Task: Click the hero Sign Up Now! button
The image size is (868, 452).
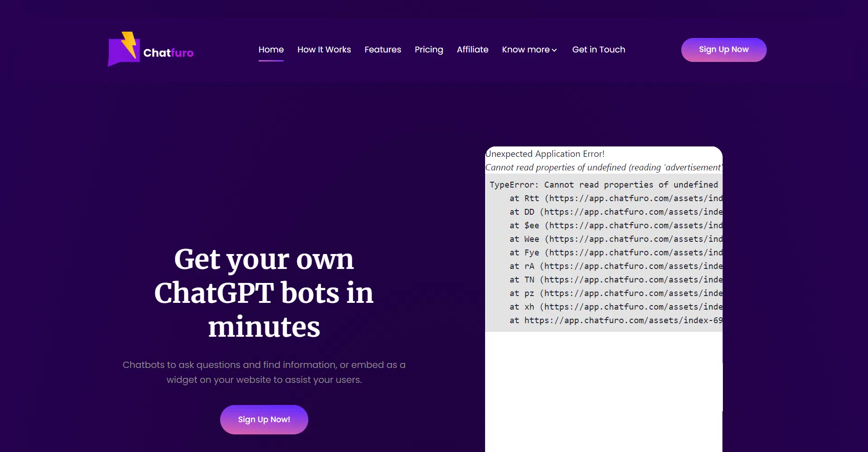Action: (x=264, y=419)
